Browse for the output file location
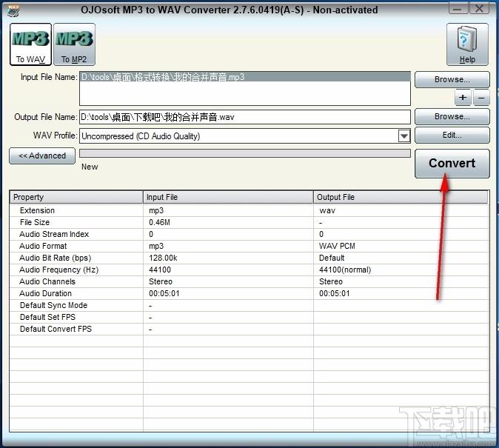Screen dimensions: 499x448 pyautogui.click(x=452, y=116)
